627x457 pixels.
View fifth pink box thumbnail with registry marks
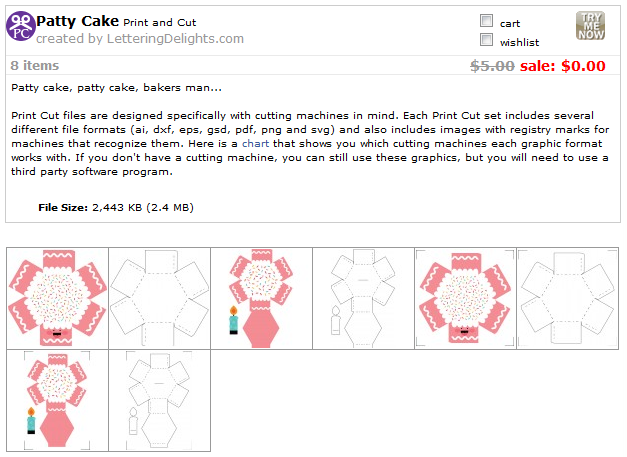coord(464,298)
